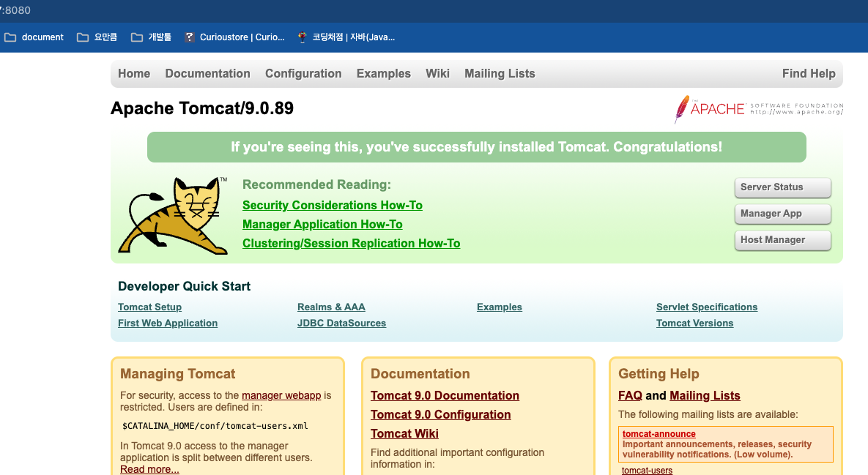This screenshot has height=475, width=868.
Task: Open the First Web Application link
Action: (168, 323)
